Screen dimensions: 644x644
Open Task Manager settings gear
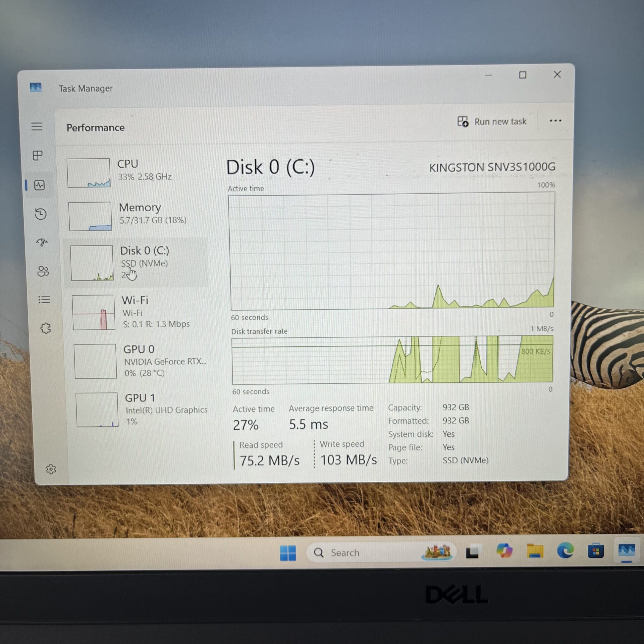[51, 469]
